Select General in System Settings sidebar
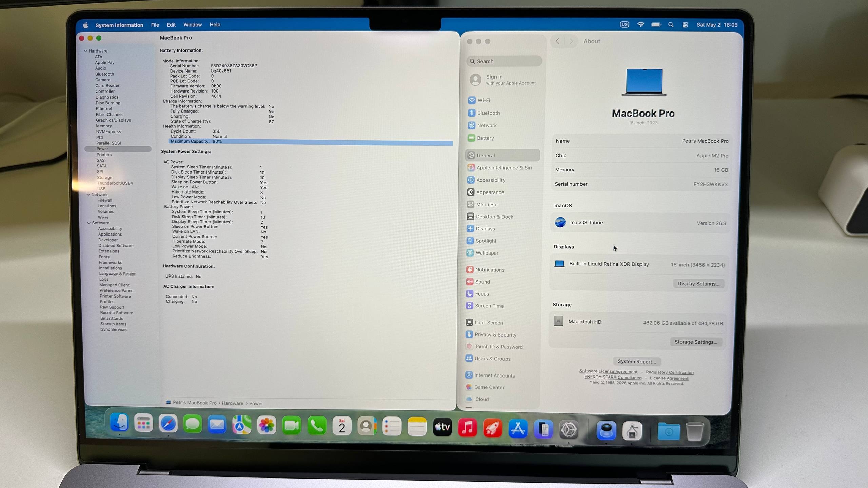Image resolution: width=868 pixels, height=488 pixels. click(503, 156)
